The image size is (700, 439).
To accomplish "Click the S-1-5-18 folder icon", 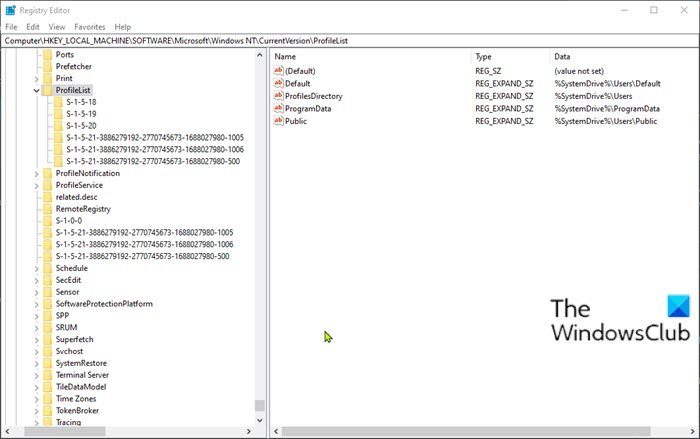I will pyautogui.click(x=58, y=102).
